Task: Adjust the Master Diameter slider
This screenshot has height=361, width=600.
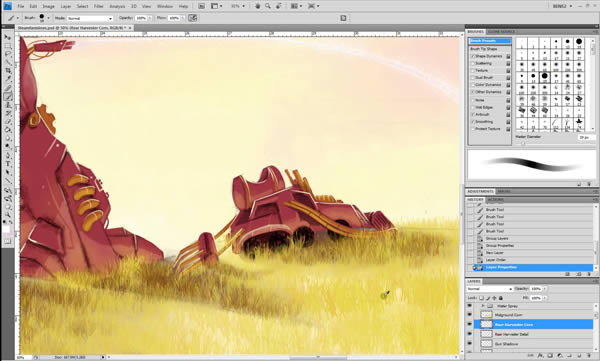Action: (523, 143)
